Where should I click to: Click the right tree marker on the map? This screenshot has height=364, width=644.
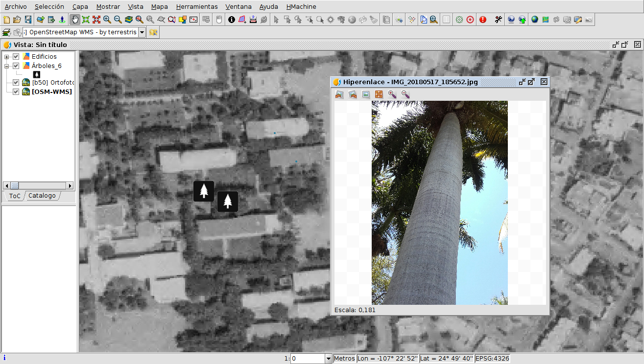(x=228, y=202)
